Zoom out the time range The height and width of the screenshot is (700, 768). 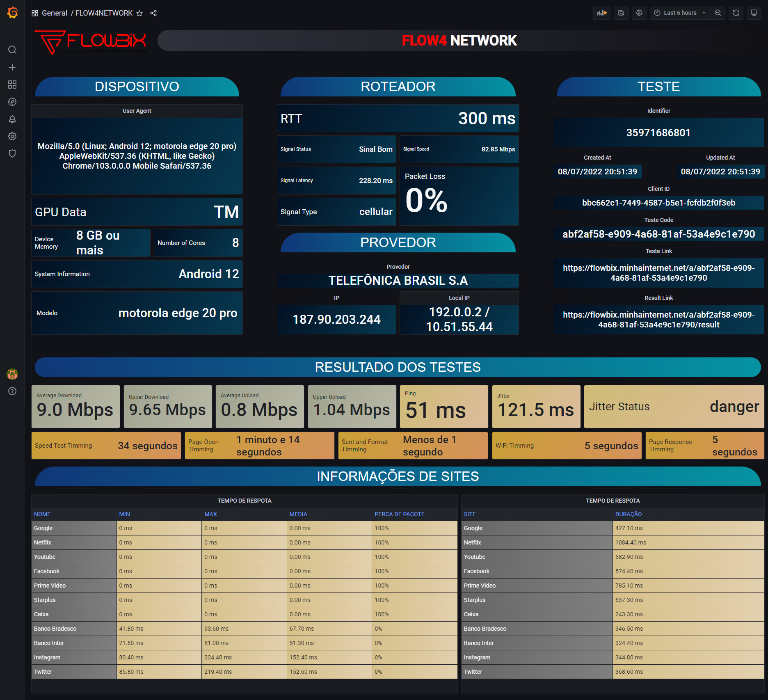point(718,13)
